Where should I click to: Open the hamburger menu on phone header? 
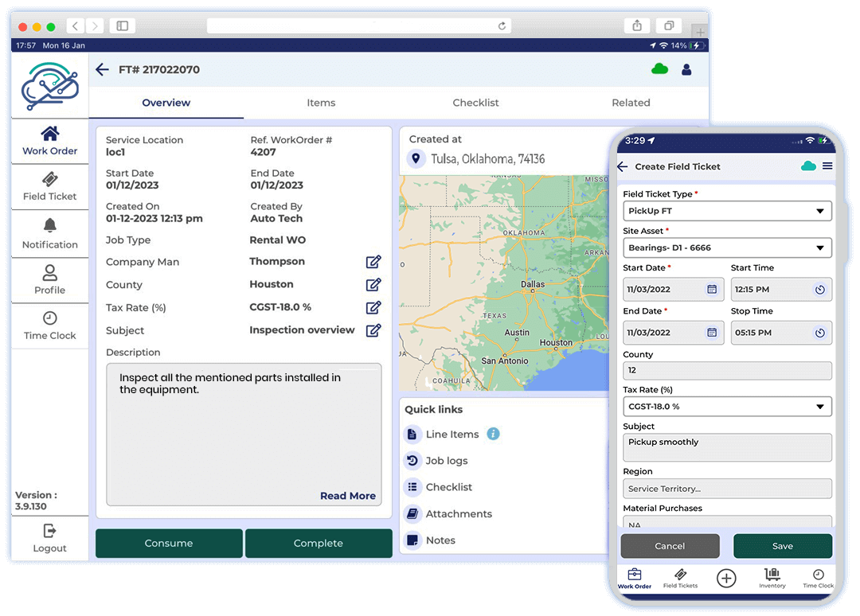827,166
